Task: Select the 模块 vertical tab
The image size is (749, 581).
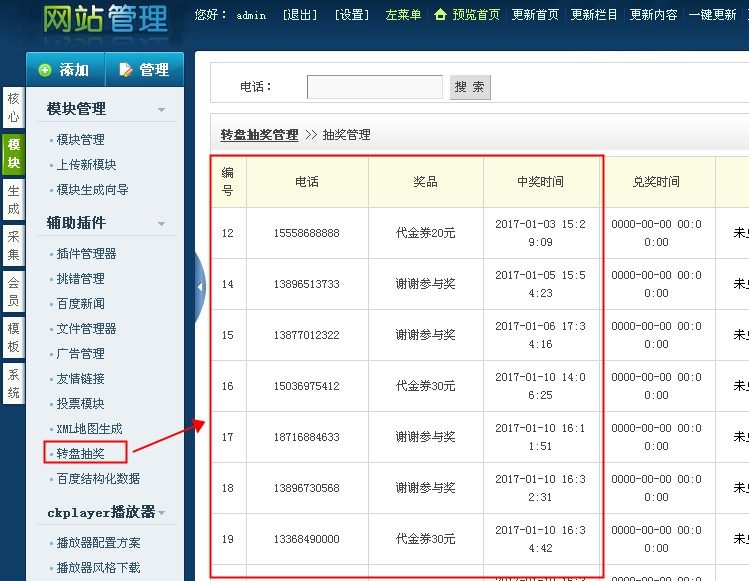Action: (13, 153)
